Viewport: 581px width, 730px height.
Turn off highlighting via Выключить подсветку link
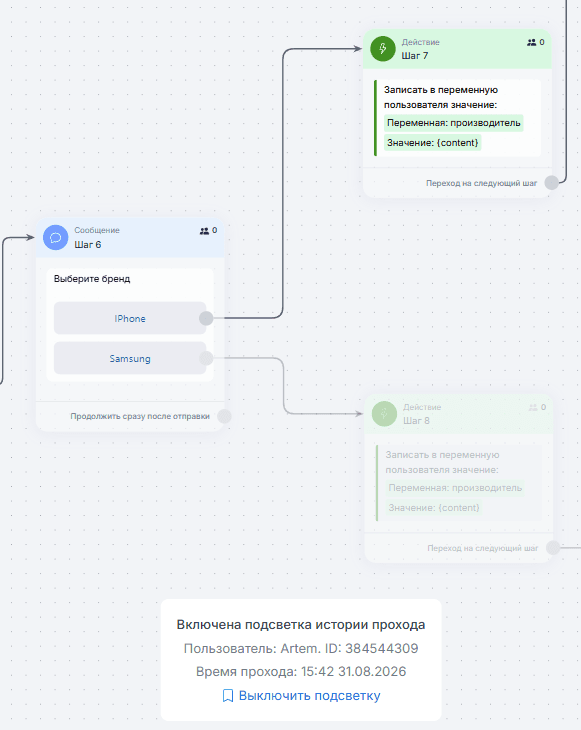pos(310,696)
